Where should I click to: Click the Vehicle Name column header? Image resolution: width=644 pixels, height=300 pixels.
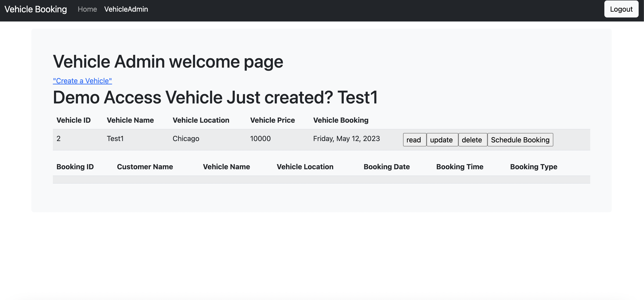point(130,120)
